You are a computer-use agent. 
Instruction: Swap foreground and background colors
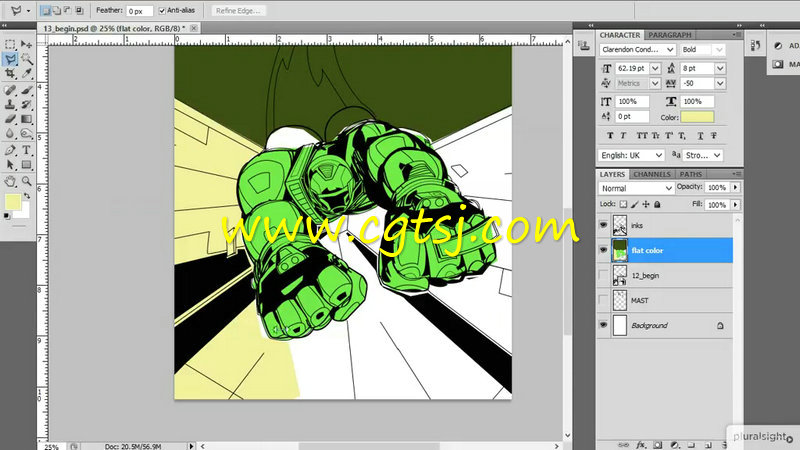coord(27,196)
